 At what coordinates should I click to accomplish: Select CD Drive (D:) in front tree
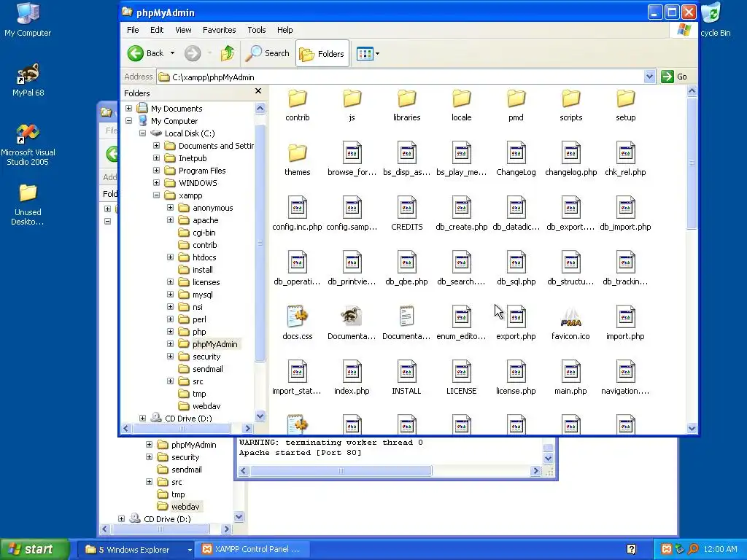(187, 419)
